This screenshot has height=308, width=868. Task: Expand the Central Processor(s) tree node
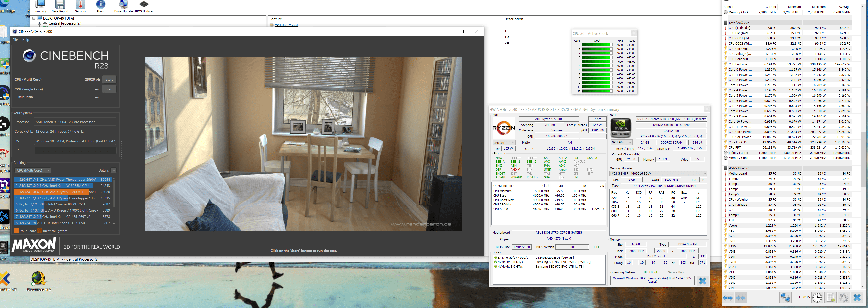pyautogui.click(x=39, y=23)
